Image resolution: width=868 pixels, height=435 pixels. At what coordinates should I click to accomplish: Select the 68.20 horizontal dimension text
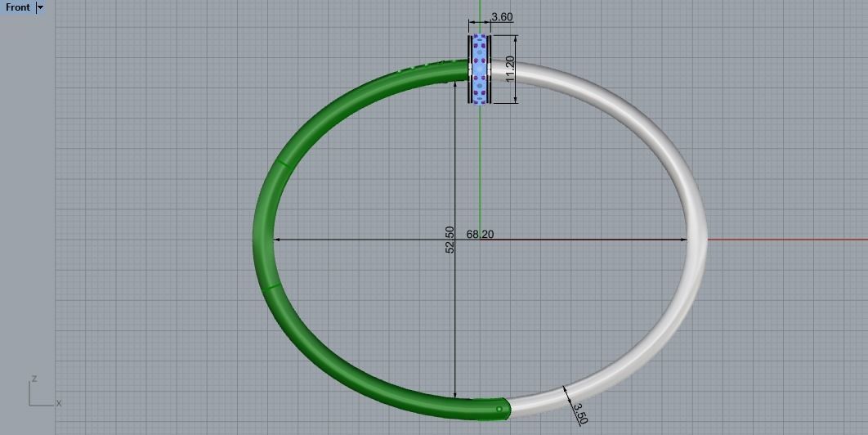pos(480,235)
